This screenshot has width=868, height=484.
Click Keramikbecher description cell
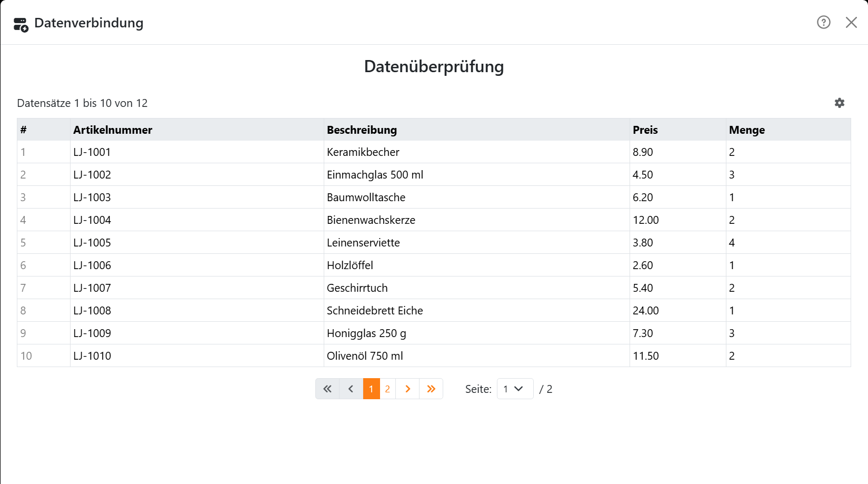click(477, 152)
